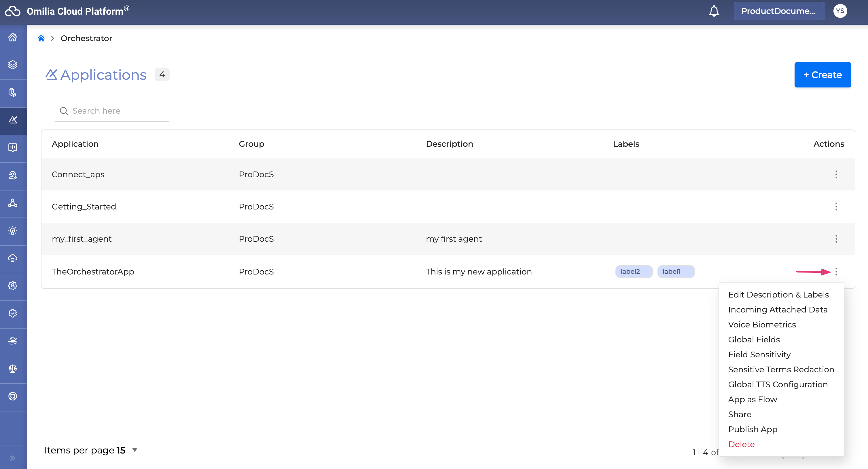
Task: Open the layers stack sidebar icon
Action: coord(13,65)
